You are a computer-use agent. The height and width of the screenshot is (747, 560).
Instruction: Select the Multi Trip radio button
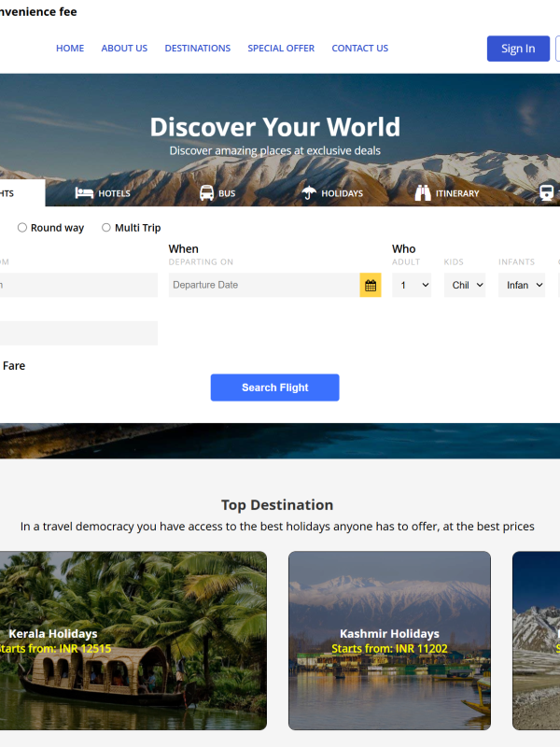[106, 228]
